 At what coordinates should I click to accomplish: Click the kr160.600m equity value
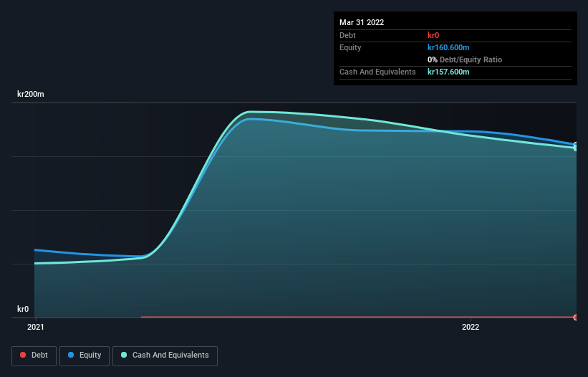click(448, 47)
